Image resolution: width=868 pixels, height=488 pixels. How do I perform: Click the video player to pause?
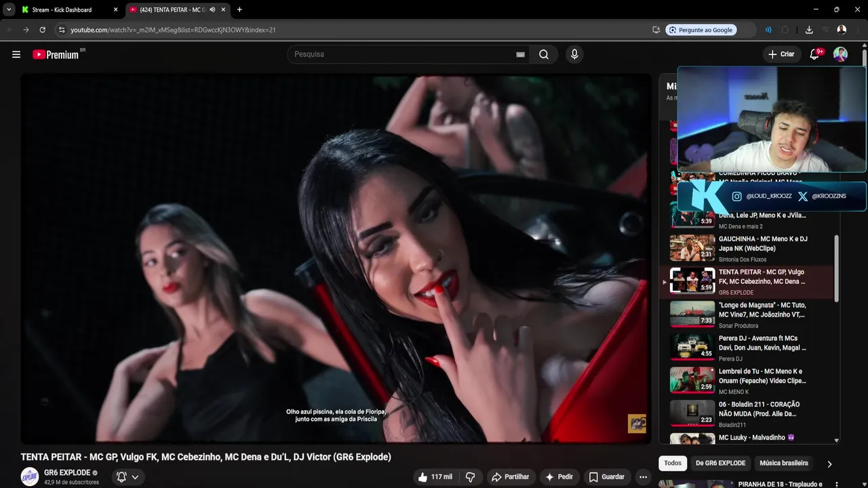coord(336,258)
